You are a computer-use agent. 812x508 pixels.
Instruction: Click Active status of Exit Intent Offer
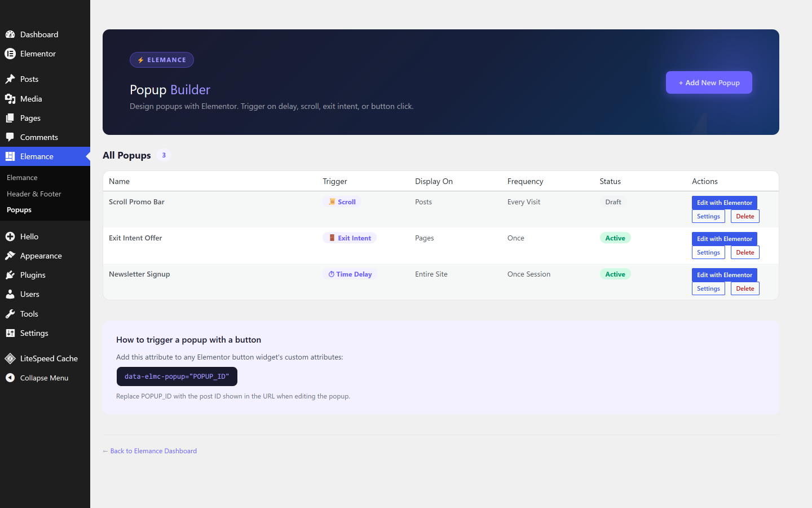click(x=615, y=238)
